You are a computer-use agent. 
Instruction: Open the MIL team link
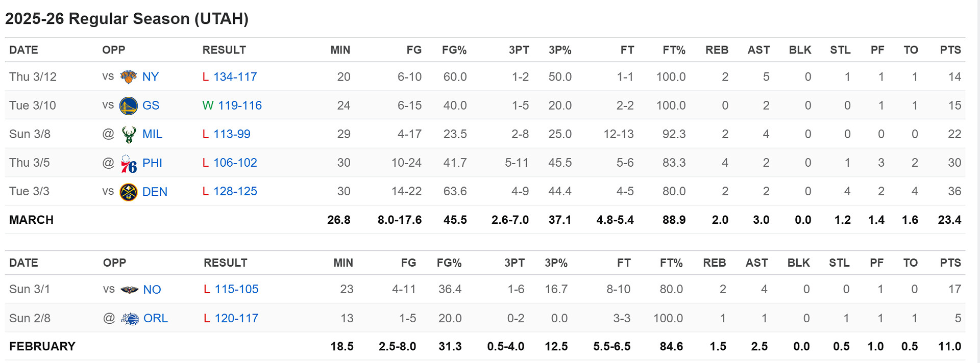(152, 134)
